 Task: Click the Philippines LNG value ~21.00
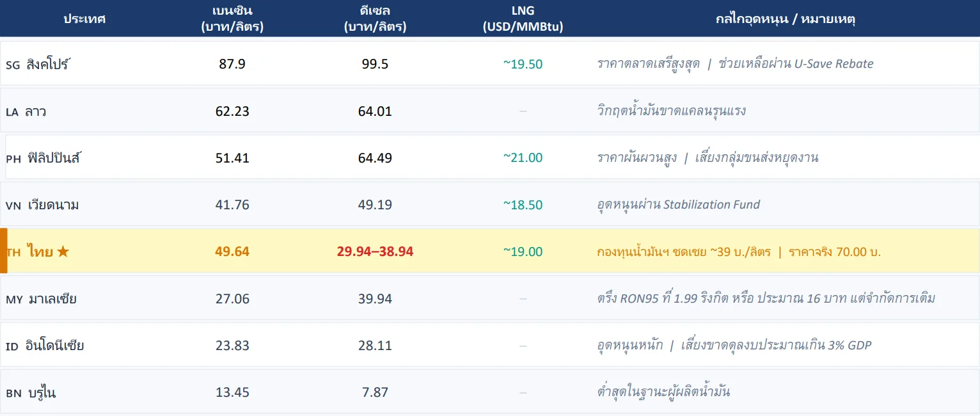(523, 158)
